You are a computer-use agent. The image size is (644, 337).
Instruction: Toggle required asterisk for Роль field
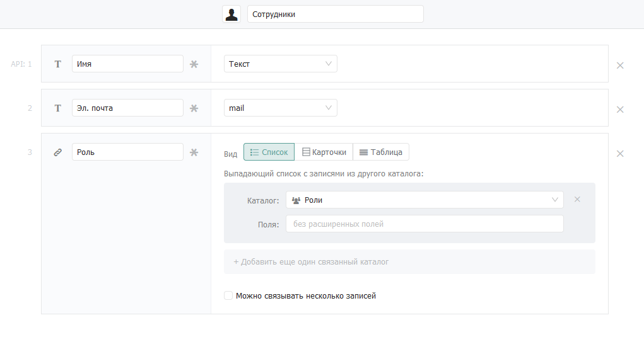[194, 152]
